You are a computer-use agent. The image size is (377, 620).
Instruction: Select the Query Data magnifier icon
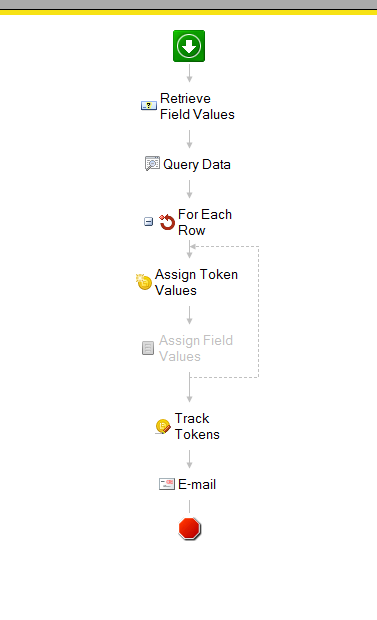pos(152,163)
